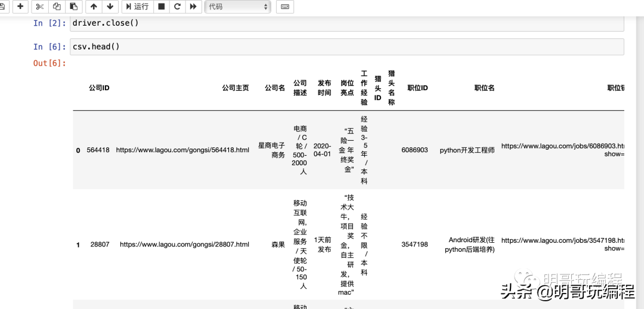Click the 1天前发布 cell

pos(323,245)
